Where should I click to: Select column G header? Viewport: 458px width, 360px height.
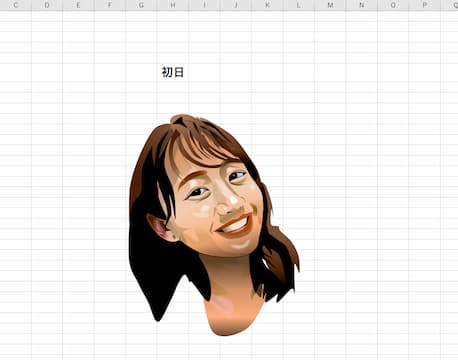tap(141, 5)
